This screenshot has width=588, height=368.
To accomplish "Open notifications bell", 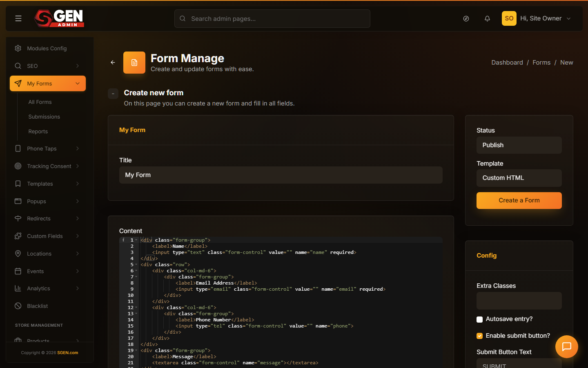I will (x=487, y=18).
